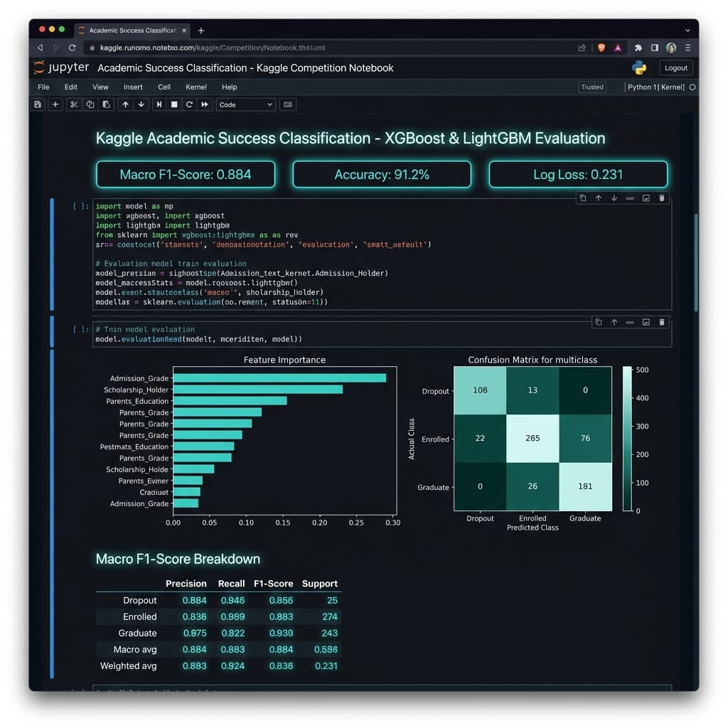Viewport: 728px width, 728px height.
Task: Go back with the browser back arrow
Action: [x=40, y=48]
